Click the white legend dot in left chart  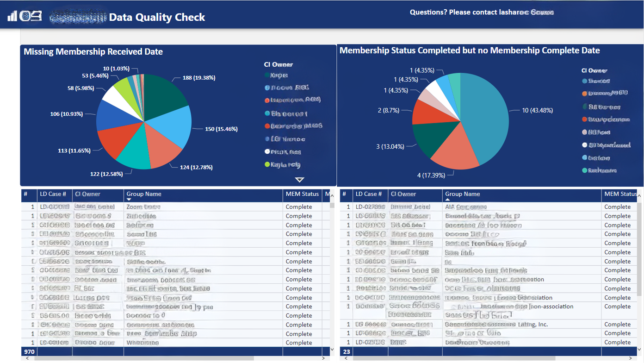click(267, 151)
